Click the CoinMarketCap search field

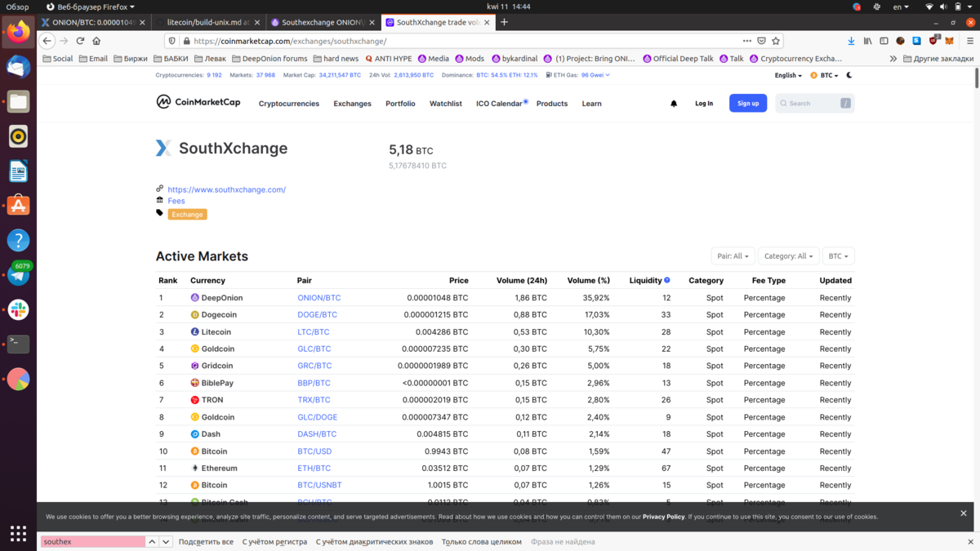tap(814, 104)
